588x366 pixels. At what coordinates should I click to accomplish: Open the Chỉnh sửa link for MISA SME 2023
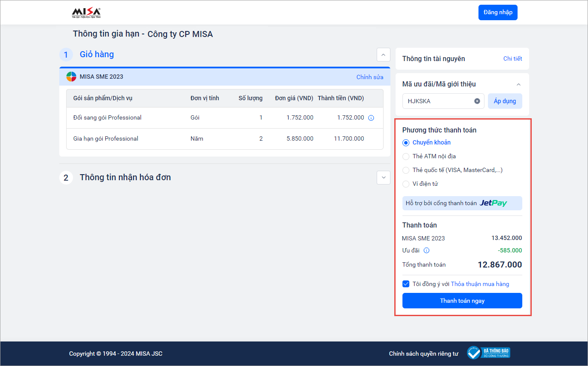pos(369,77)
